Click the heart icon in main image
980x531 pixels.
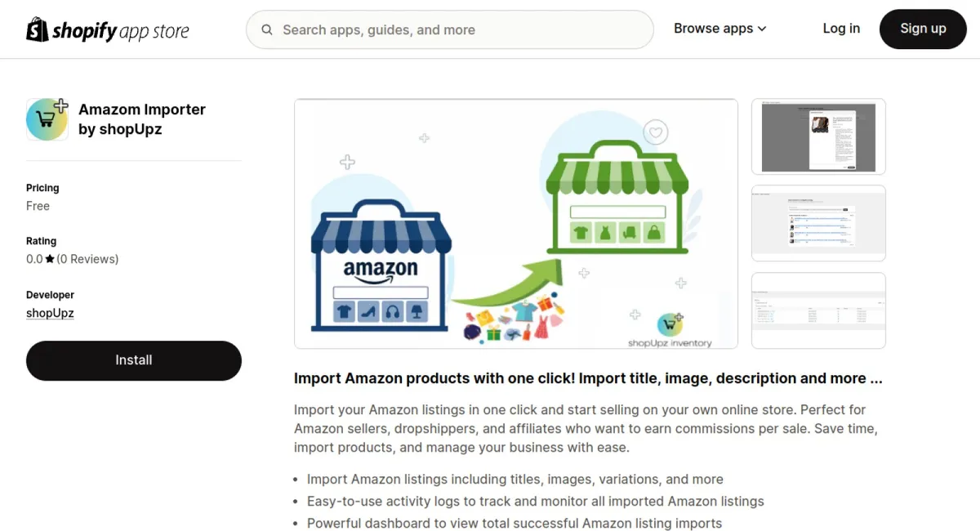(x=655, y=132)
